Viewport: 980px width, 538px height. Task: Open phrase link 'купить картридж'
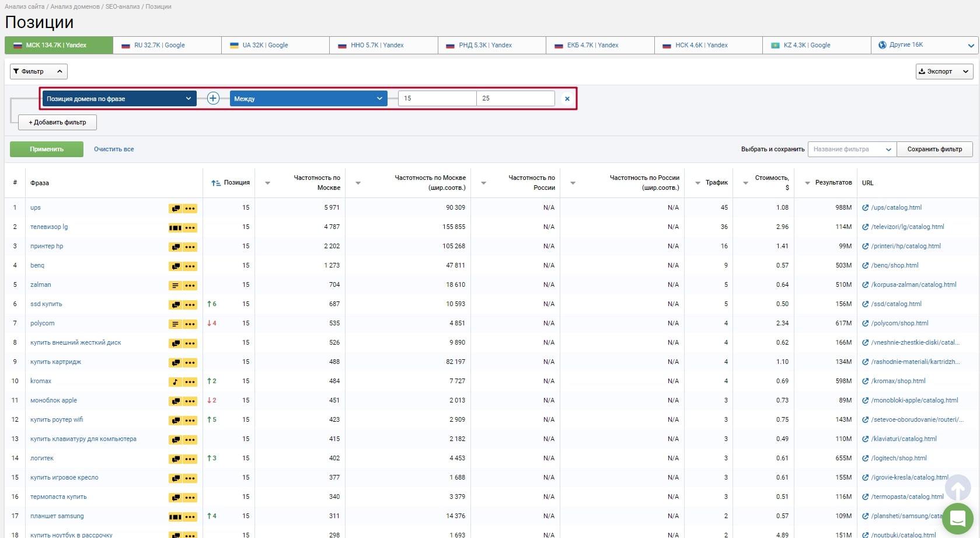pos(55,362)
